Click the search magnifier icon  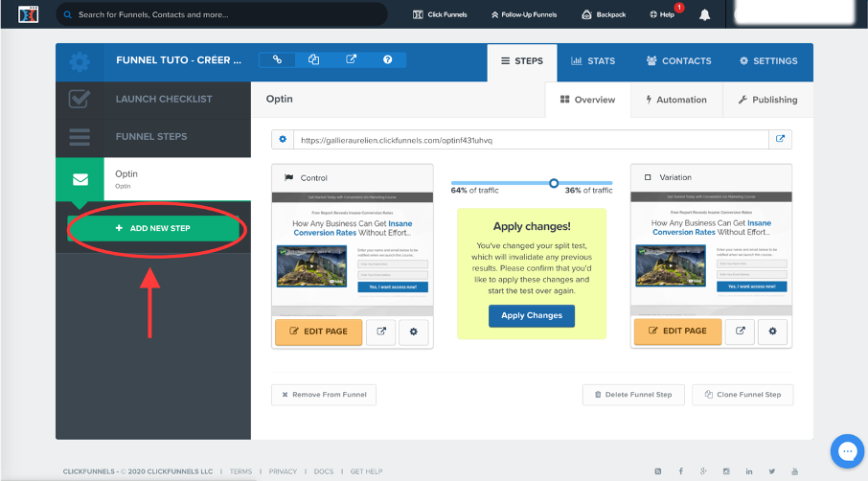[x=67, y=15]
